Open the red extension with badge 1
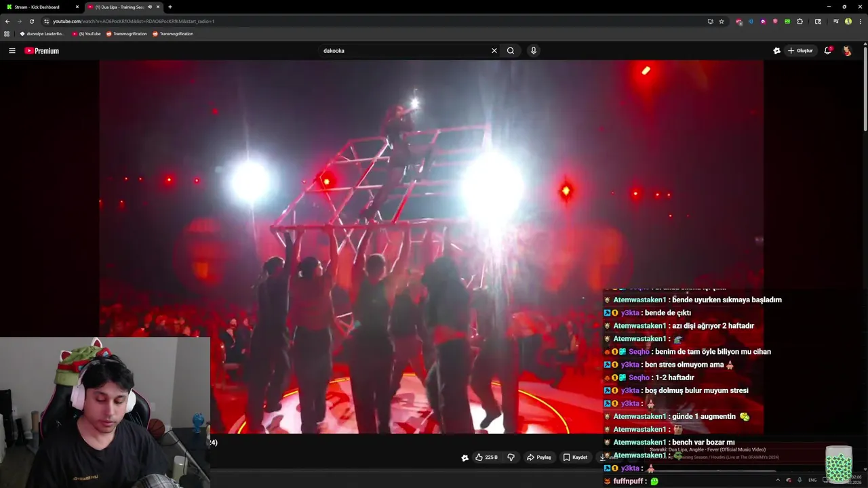Viewport: 868px width, 488px height. (x=738, y=21)
